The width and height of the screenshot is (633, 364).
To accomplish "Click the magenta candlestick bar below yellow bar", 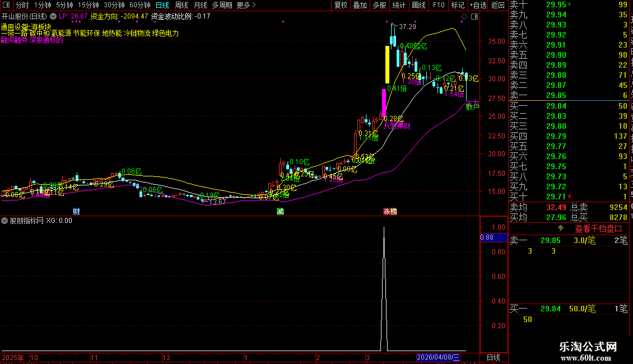I will tap(384, 104).
